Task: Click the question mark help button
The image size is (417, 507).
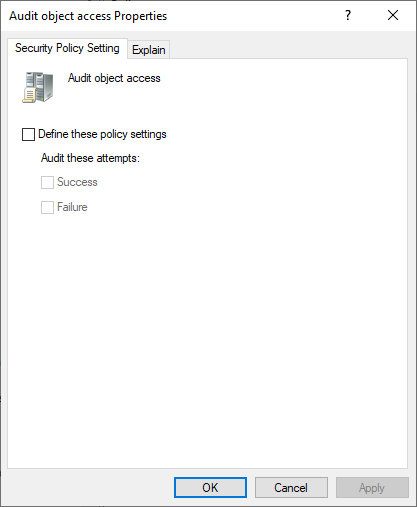Action: coord(348,15)
